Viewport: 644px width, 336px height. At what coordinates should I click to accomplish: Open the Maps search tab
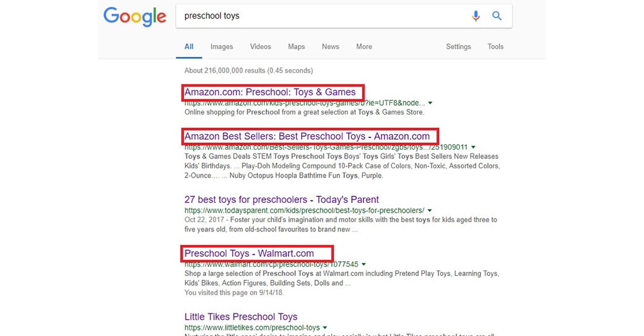coord(296,46)
